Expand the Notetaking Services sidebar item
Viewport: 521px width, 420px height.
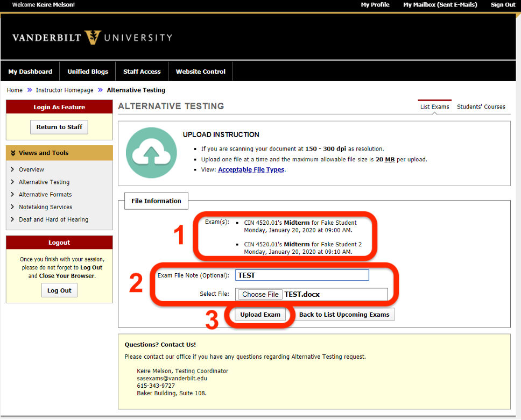(x=45, y=207)
